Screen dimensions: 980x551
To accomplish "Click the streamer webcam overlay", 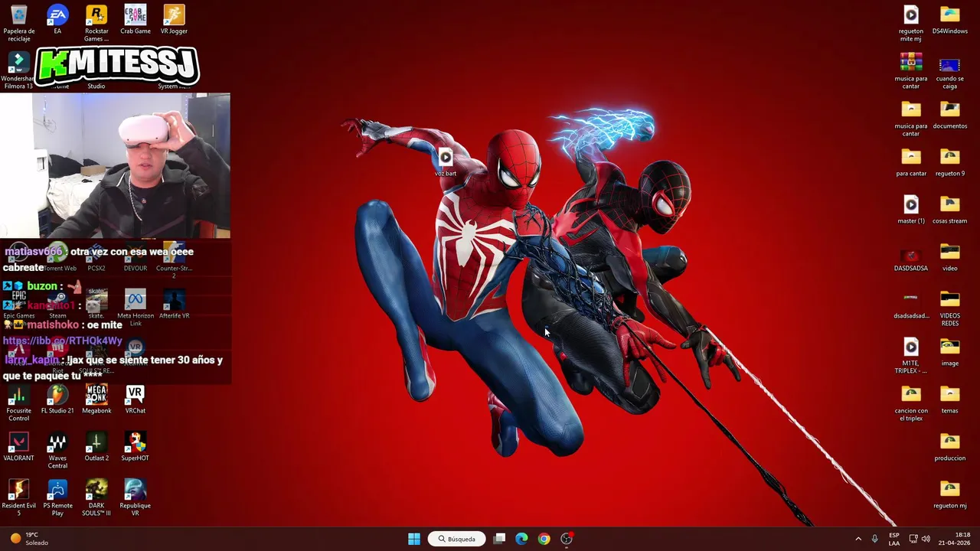I will tap(115, 166).
